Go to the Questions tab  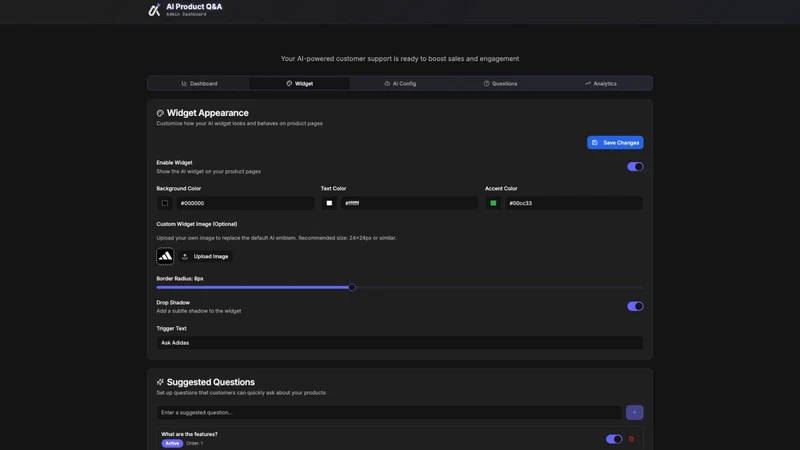click(x=500, y=84)
